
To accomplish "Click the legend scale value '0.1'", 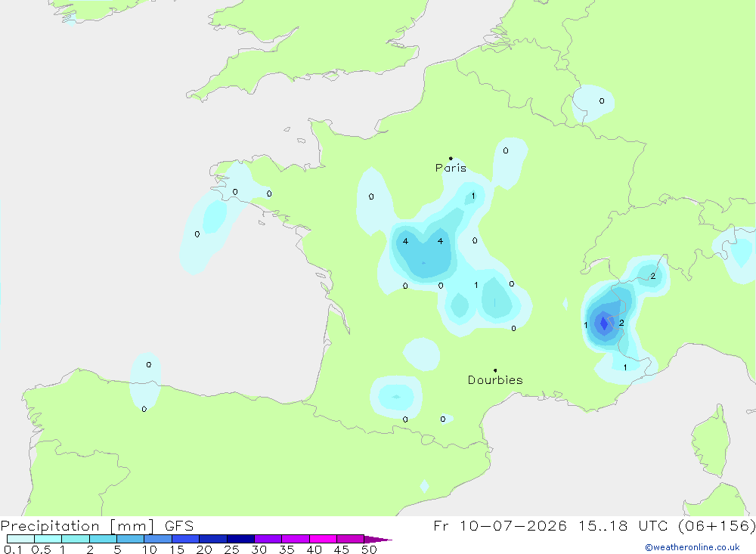I will click(x=13, y=549).
